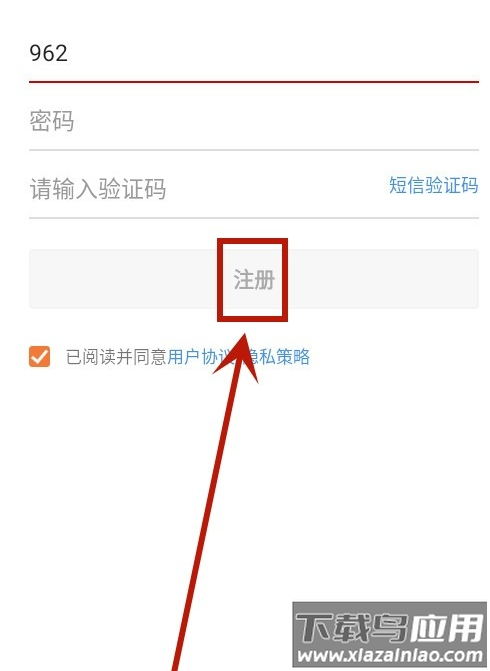Screen dimensions: 490x671
Task: Click the red arrow head below 注册
Action: coord(238,356)
